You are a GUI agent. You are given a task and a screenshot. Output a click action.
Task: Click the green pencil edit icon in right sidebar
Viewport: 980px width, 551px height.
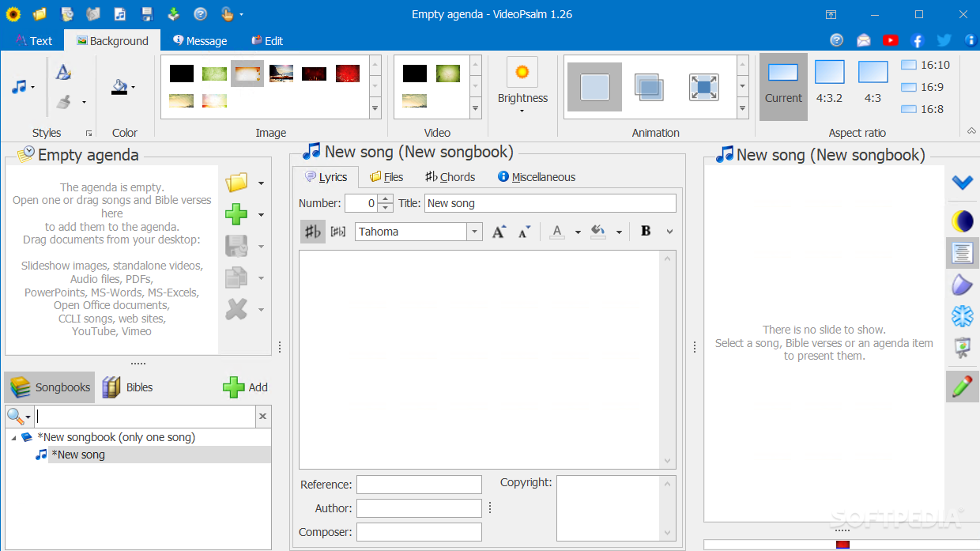(x=962, y=386)
